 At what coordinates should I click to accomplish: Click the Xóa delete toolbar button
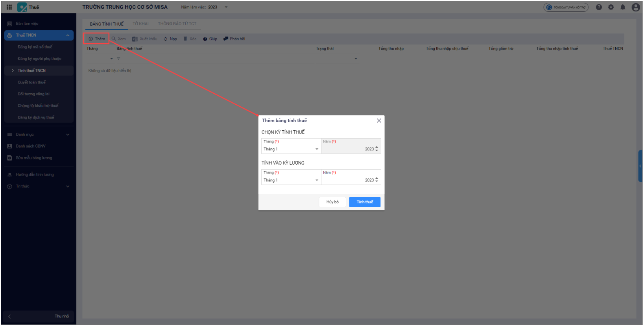[x=190, y=39]
